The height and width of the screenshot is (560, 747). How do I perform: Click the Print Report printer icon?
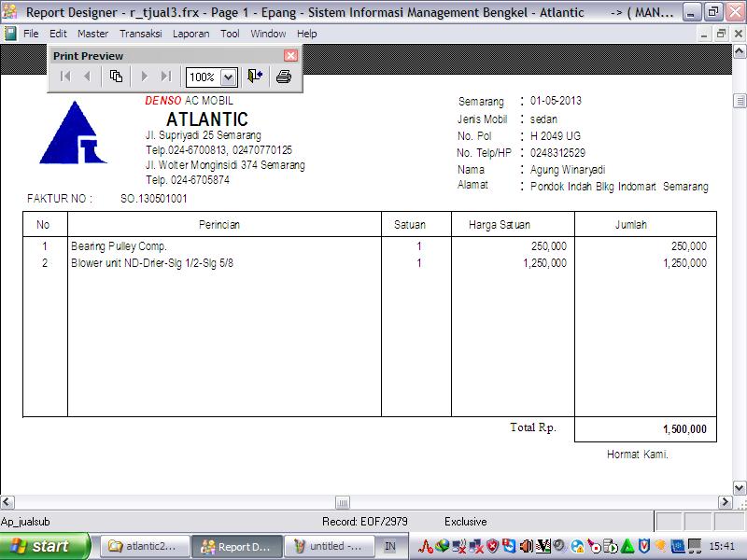[x=284, y=77]
